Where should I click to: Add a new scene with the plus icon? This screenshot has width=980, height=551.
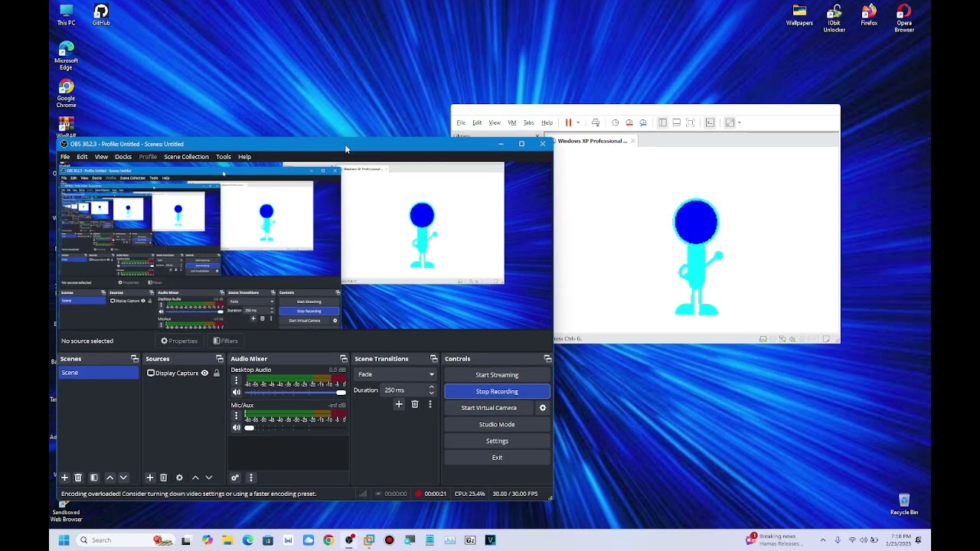[x=64, y=478]
